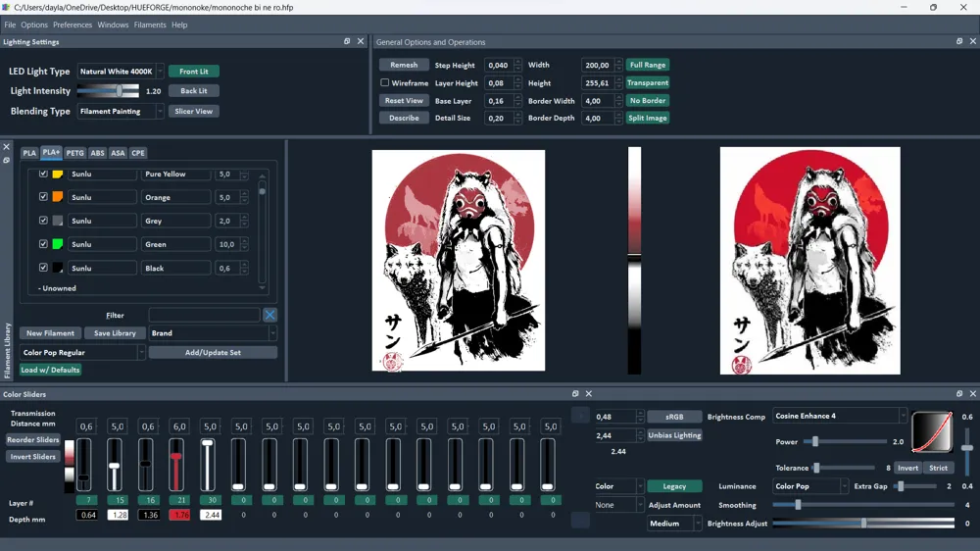Open the Medium adjust amount dropdown
The image size is (980, 551).
[x=674, y=524]
